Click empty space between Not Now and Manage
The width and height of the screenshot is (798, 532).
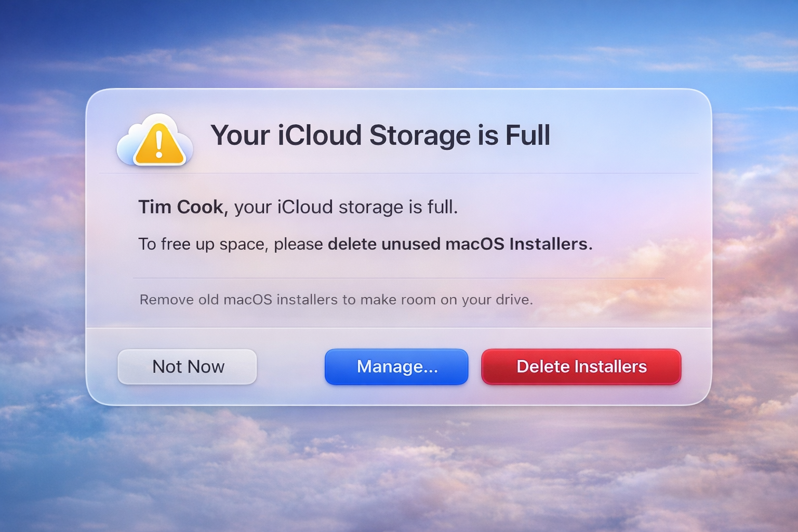point(291,367)
